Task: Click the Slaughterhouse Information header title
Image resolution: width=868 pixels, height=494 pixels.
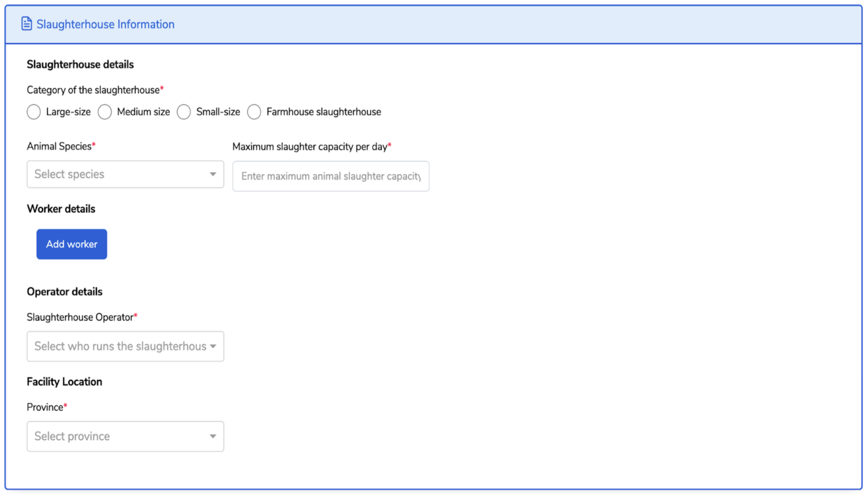Action: point(105,24)
